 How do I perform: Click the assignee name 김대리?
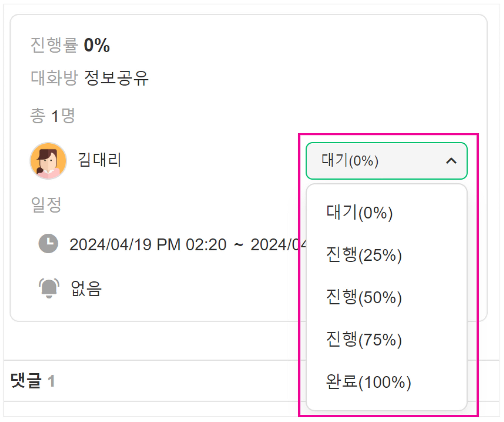pos(99,160)
